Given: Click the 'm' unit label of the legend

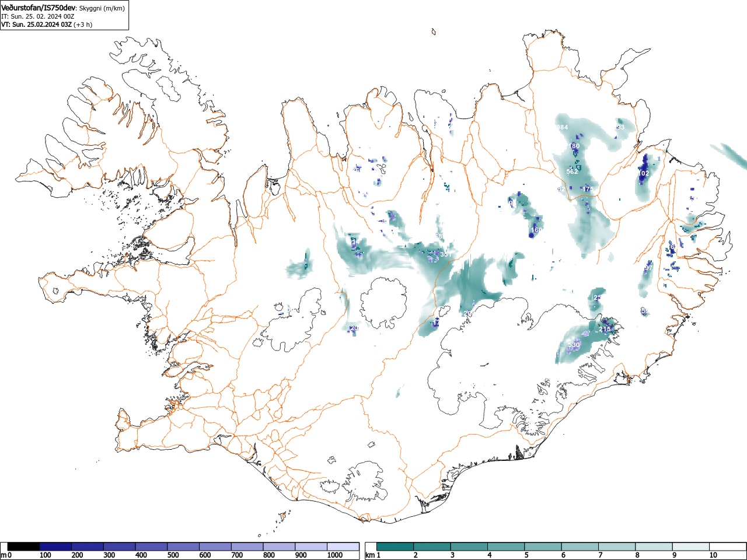Looking at the screenshot, I should [4, 555].
